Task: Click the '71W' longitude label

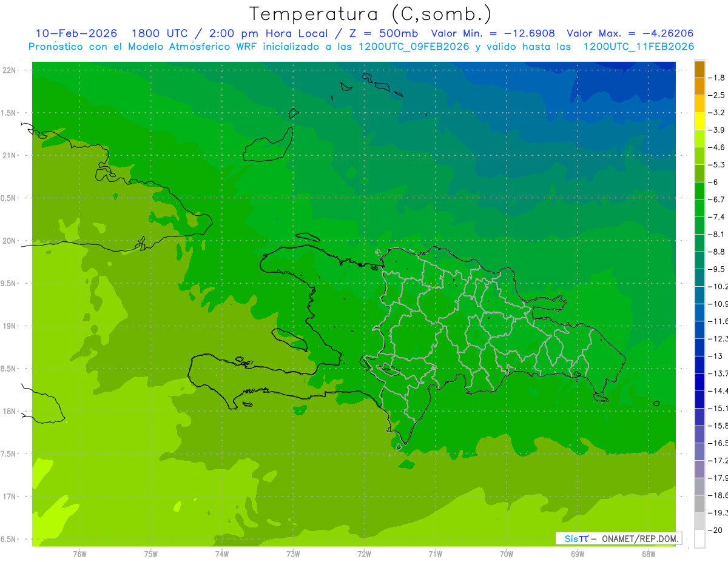Action: [435, 554]
